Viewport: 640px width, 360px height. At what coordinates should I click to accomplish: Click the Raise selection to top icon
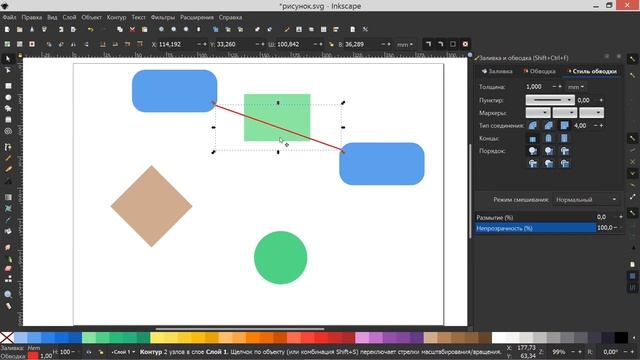(140, 44)
